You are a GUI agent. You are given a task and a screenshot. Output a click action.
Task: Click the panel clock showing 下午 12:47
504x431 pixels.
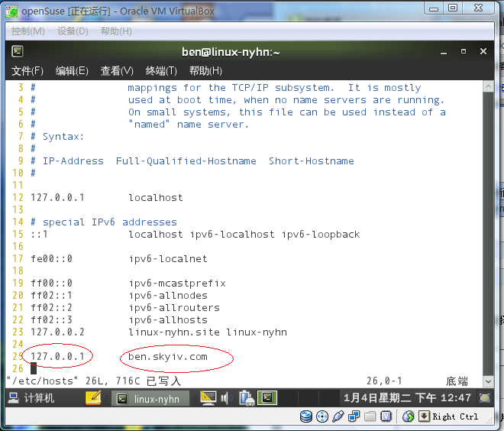pyautogui.click(x=407, y=398)
